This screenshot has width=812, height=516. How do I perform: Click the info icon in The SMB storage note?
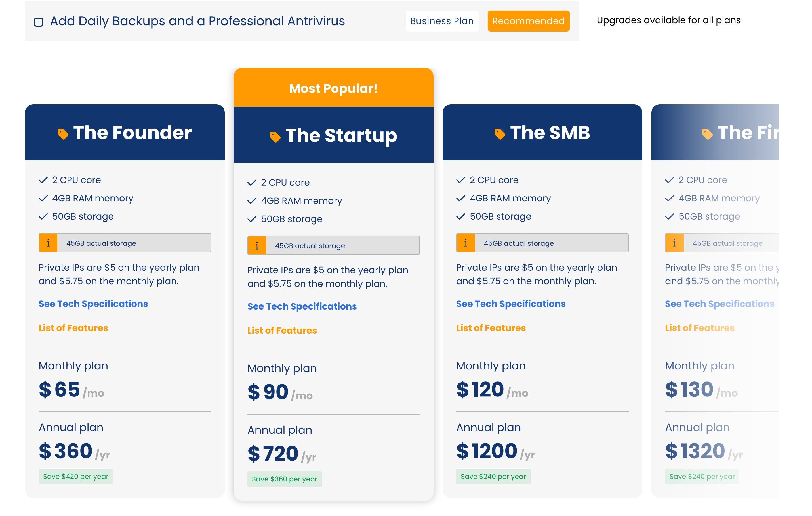[466, 243]
